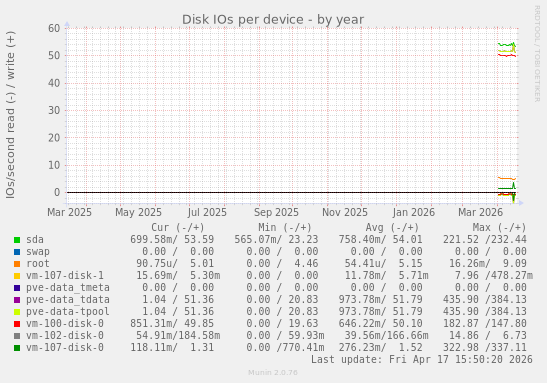Select the pve-data-tpool label
The image size is (547, 383).
[x=68, y=311]
